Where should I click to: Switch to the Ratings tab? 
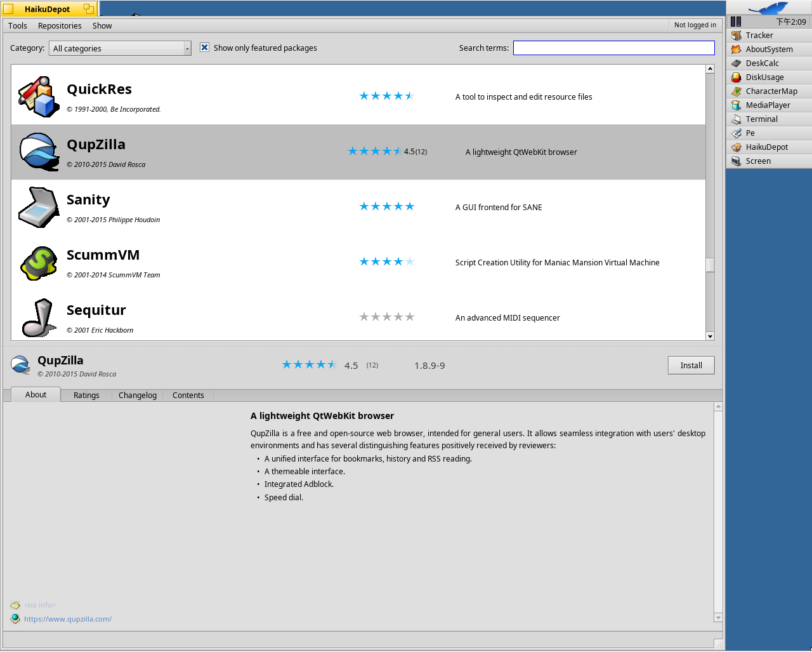[x=86, y=396]
